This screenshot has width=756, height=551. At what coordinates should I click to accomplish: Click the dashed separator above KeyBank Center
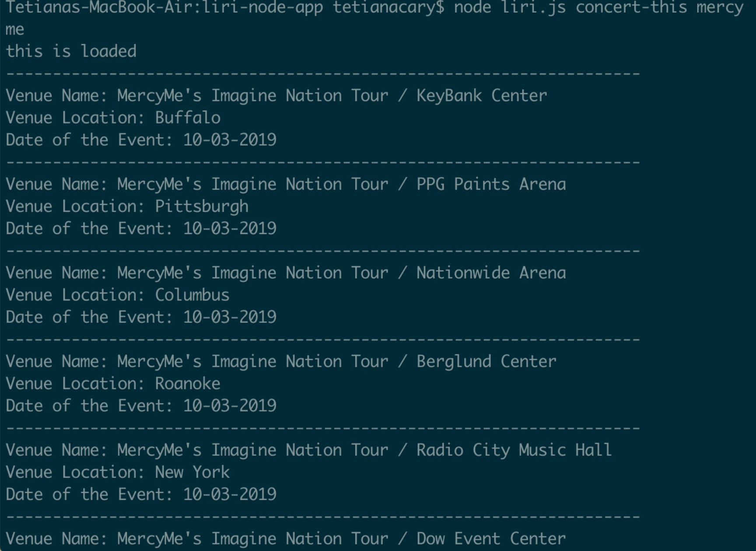[x=323, y=73]
